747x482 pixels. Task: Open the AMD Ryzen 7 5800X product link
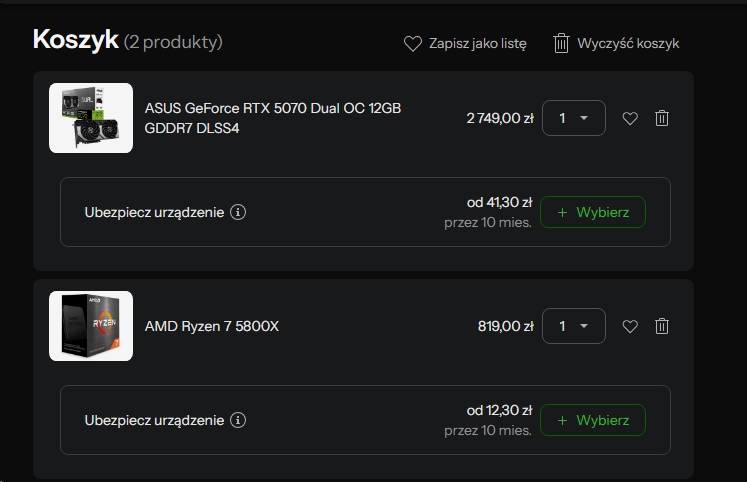(x=212, y=326)
